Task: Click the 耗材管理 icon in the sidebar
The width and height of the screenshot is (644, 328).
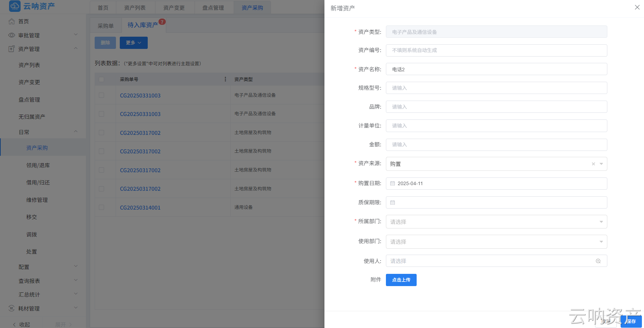Action: coord(10,308)
